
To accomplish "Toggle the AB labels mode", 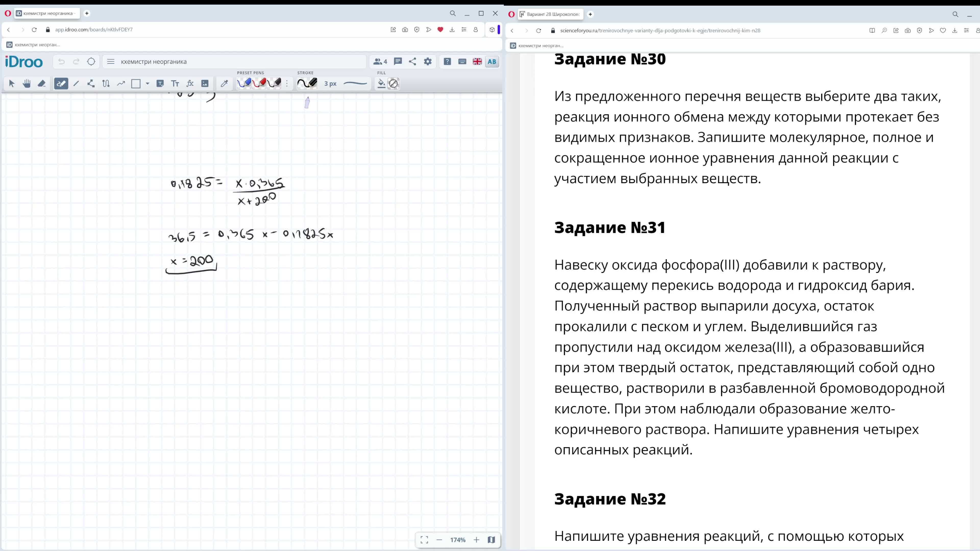I will tap(492, 61).
